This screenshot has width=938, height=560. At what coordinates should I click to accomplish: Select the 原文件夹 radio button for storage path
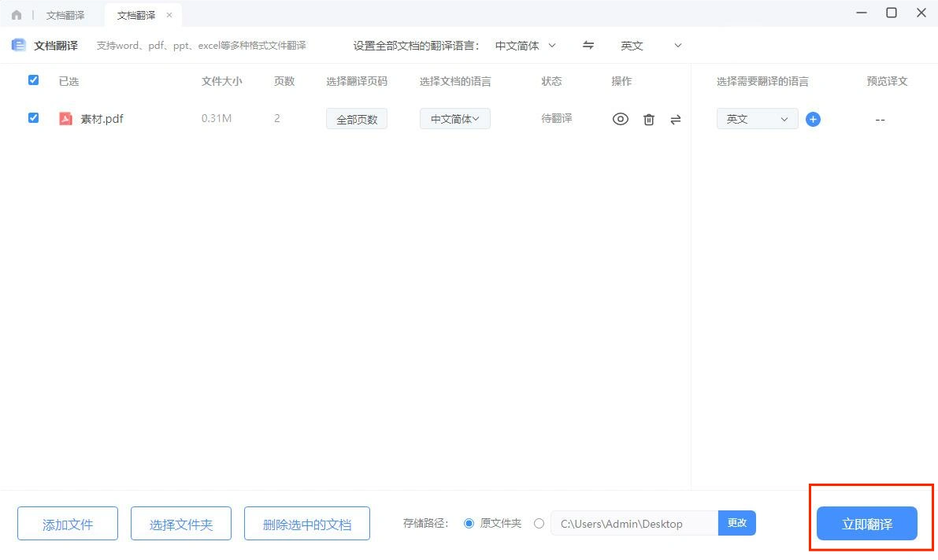[469, 523]
